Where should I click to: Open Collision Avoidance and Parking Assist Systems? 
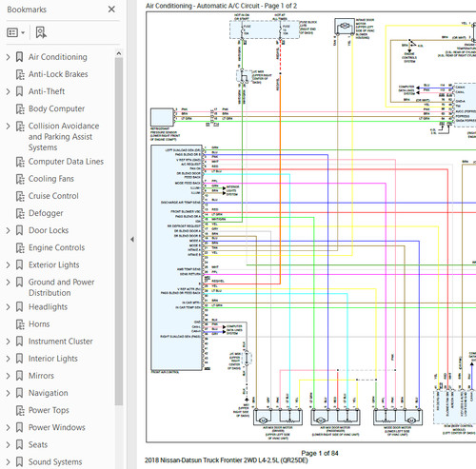coord(64,137)
